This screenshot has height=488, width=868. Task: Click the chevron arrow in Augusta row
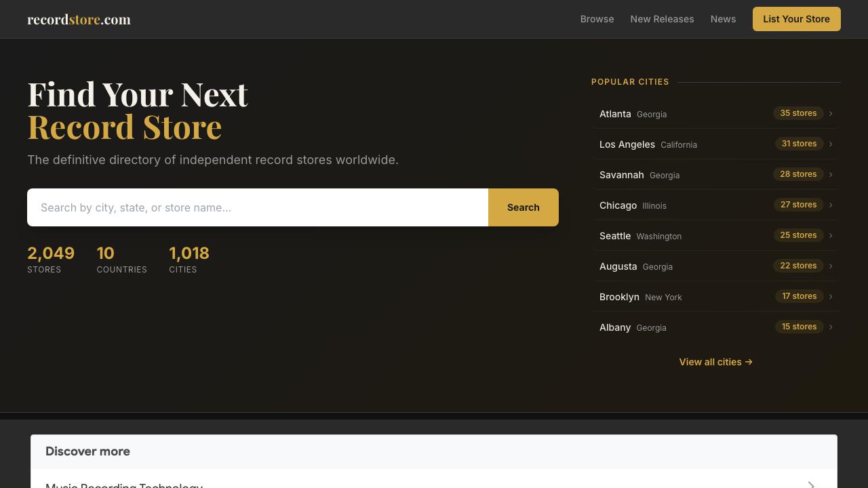tap(831, 266)
